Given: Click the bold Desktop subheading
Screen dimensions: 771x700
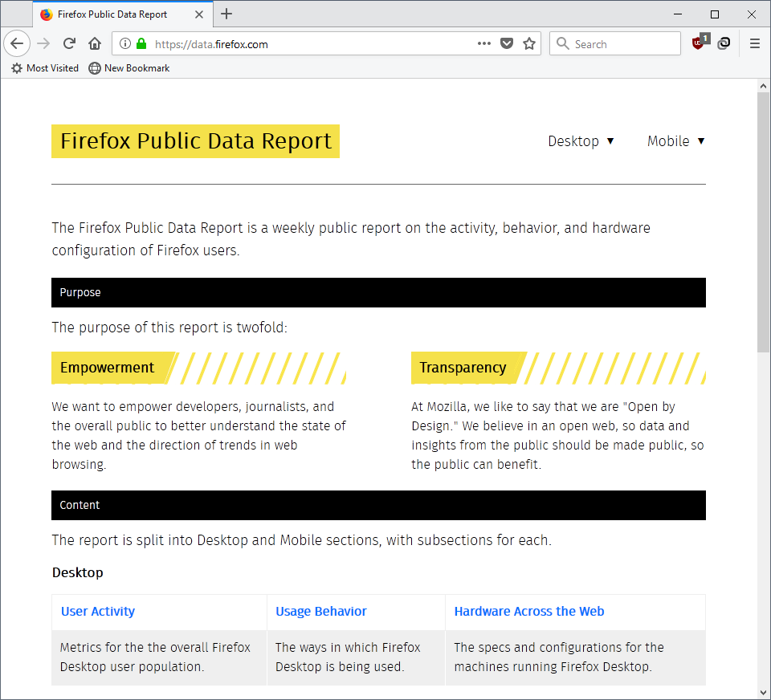Looking at the screenshot, I should [78, 572].
